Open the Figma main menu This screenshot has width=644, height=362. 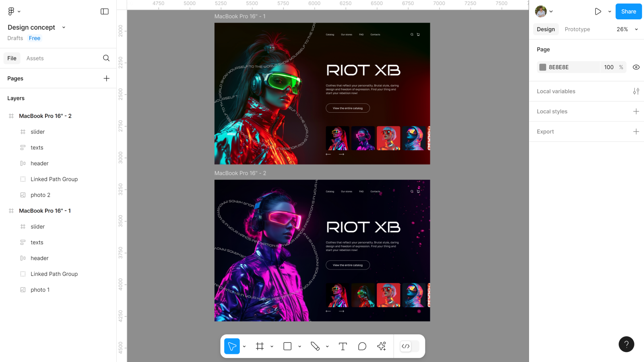[x=14, y=12]
